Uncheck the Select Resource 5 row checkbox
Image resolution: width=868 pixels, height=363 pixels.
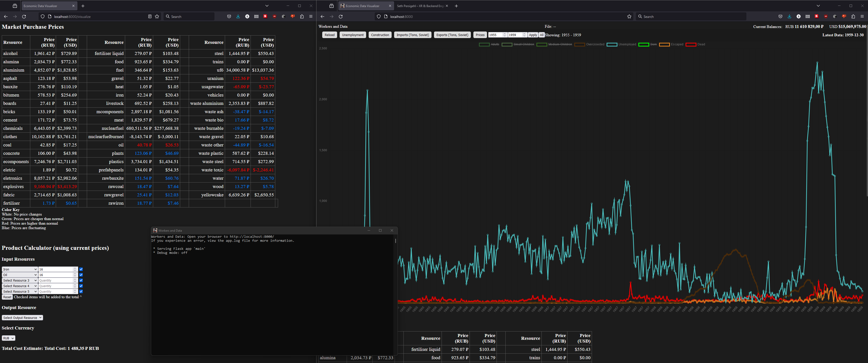tap(81, 292)
